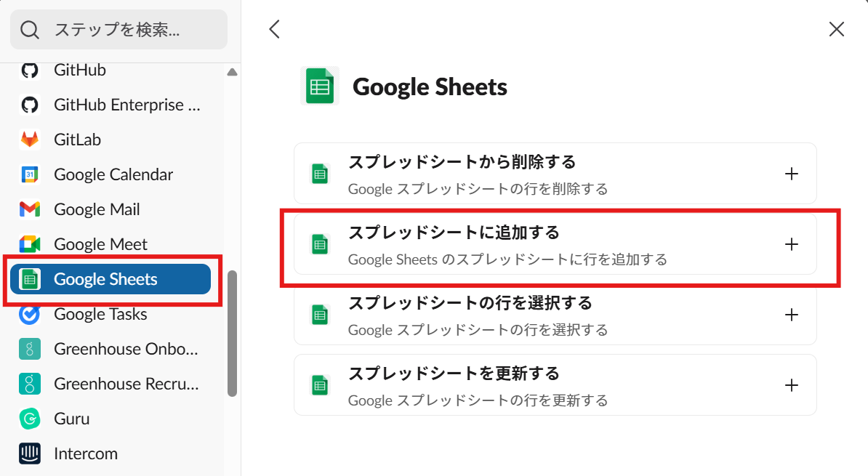Click plus next to スプレッドシートを更新する
The width and height of the screenshot is (868, 476).
tap(792, 385)
